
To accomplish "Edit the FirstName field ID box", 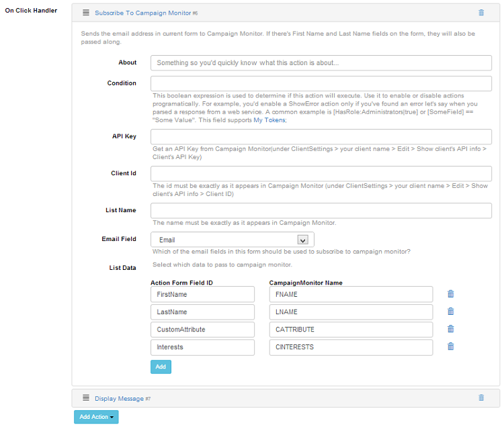I will (x=202, y=295).
